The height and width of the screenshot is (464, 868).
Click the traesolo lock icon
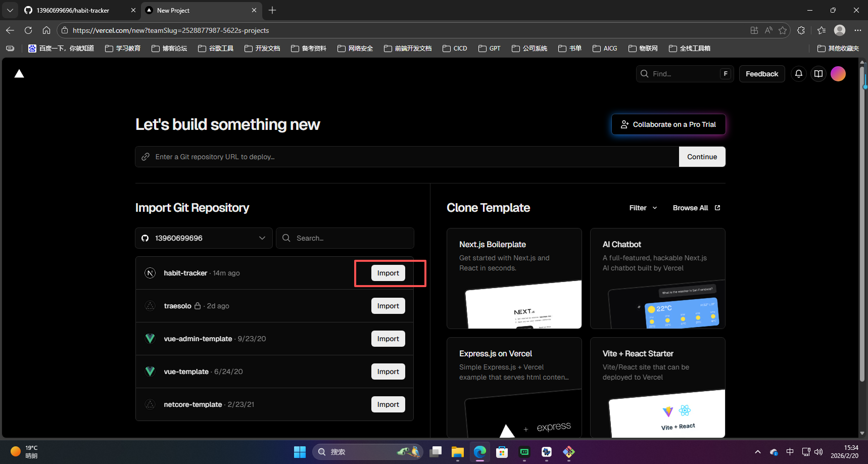198,306
